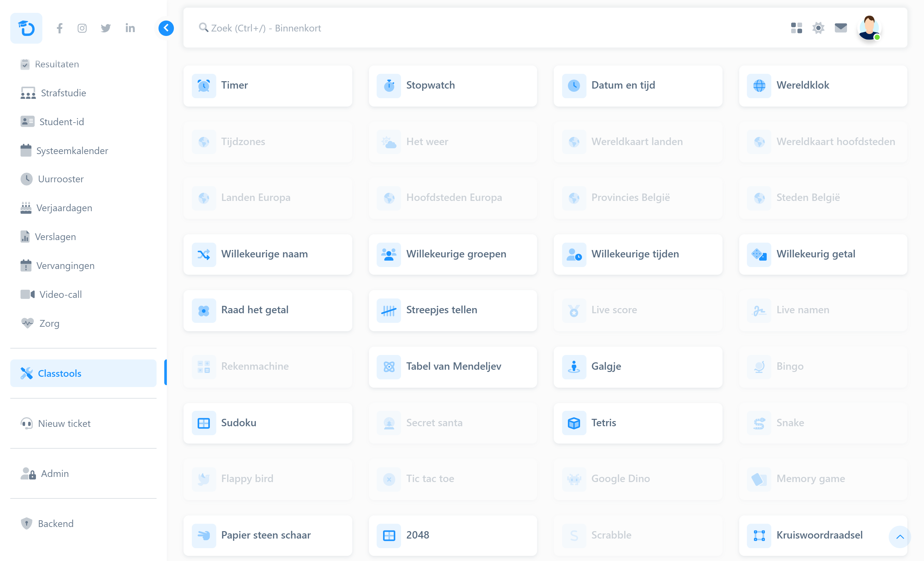
Task: Select Classtools in the sidebar
Action: (x=83, y=373)
